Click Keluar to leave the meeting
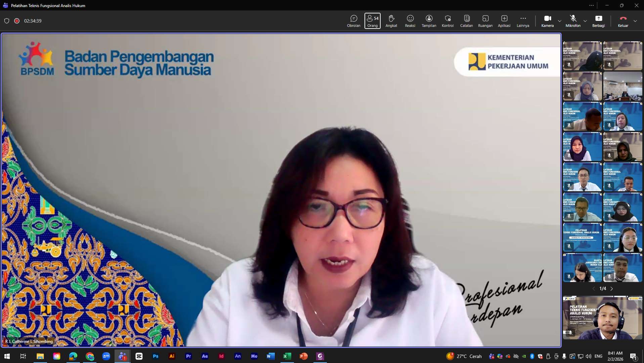The height and width of the screenshot is (363, 644). coord(623,21)
